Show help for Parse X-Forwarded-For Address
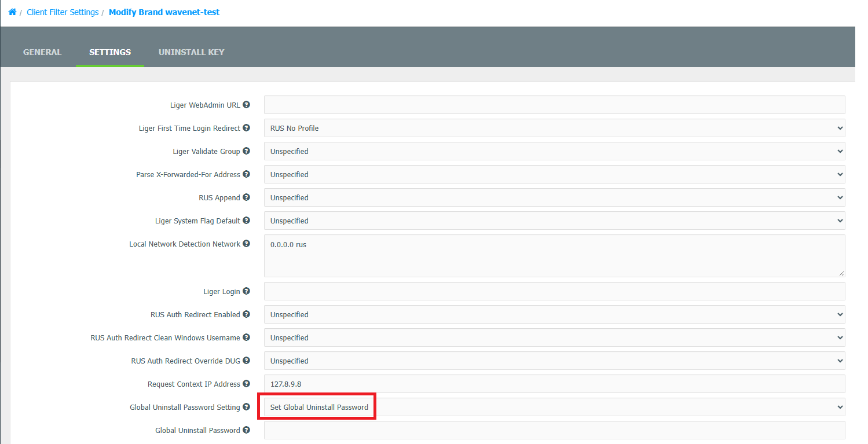 tap(246, 174)
